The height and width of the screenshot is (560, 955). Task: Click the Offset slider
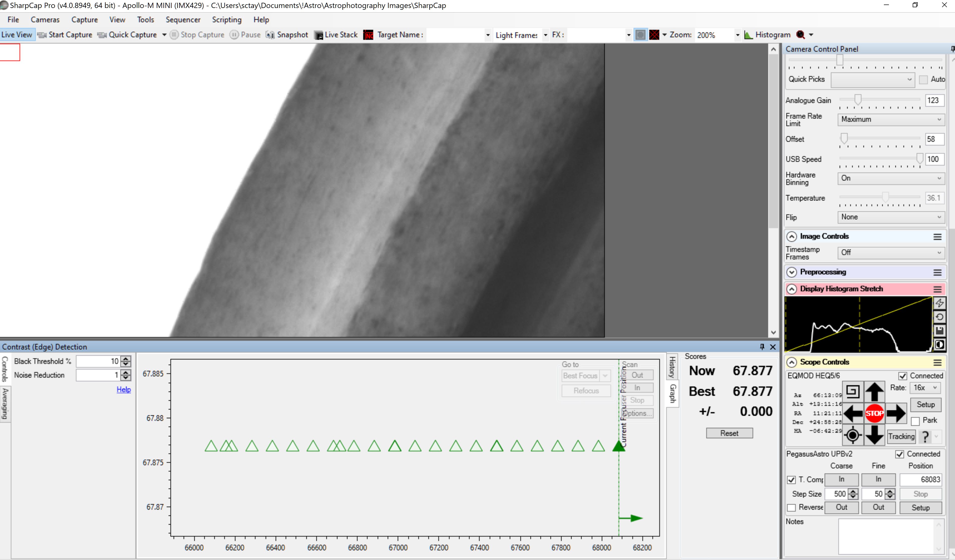pos(880,139)
